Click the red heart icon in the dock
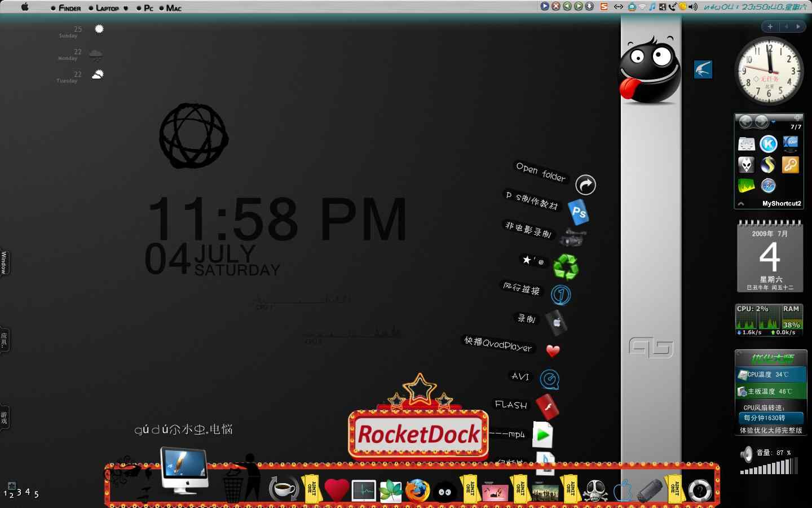This screenshot has width=812, height=508. tap(337, 490)
